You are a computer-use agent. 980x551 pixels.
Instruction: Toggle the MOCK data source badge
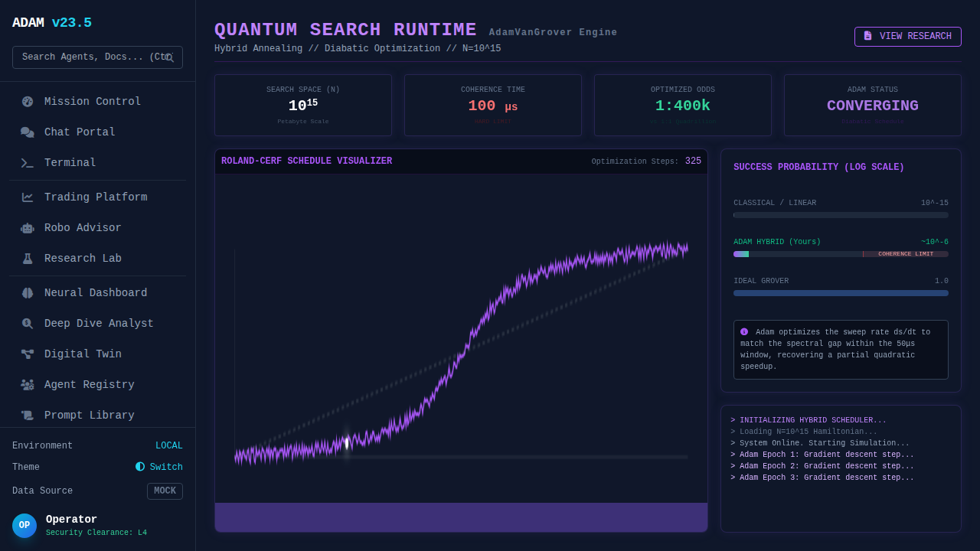tap(165, 491)
